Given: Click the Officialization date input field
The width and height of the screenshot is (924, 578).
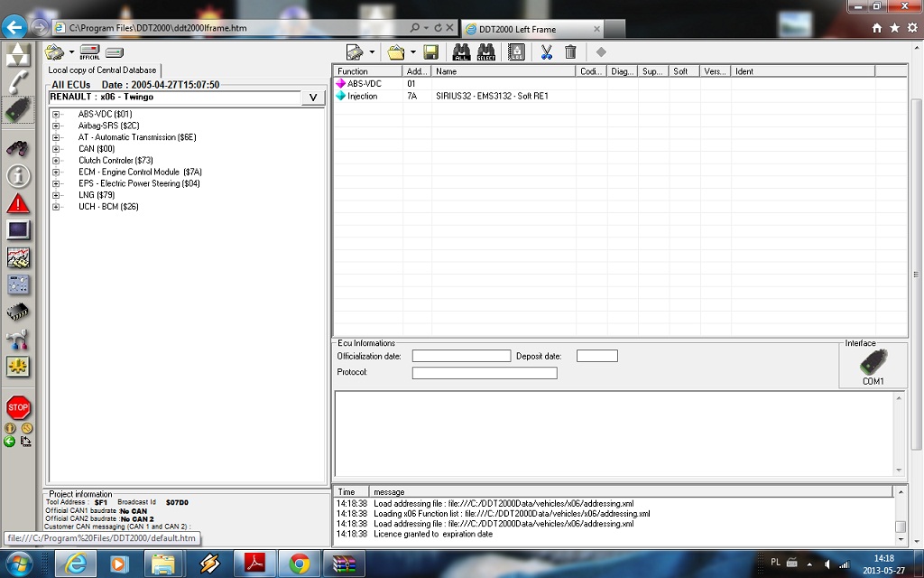Looking at the screenshot, I should coord(461,356).
